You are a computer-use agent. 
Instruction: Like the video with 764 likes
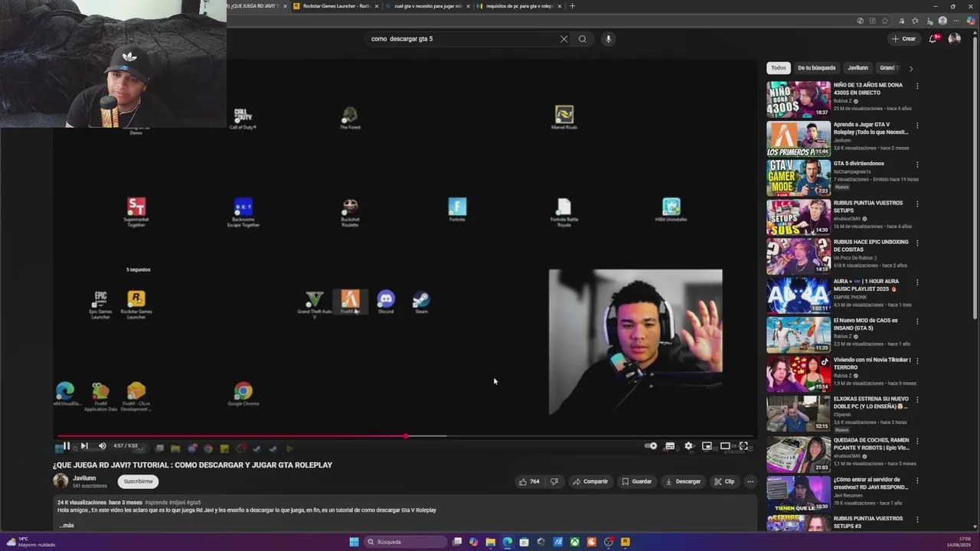[529, 481]
